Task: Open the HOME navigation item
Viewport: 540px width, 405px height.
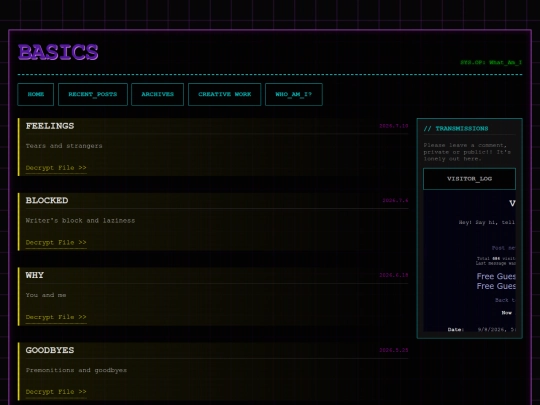Action: pyautogui.click(x=35, y=94)
